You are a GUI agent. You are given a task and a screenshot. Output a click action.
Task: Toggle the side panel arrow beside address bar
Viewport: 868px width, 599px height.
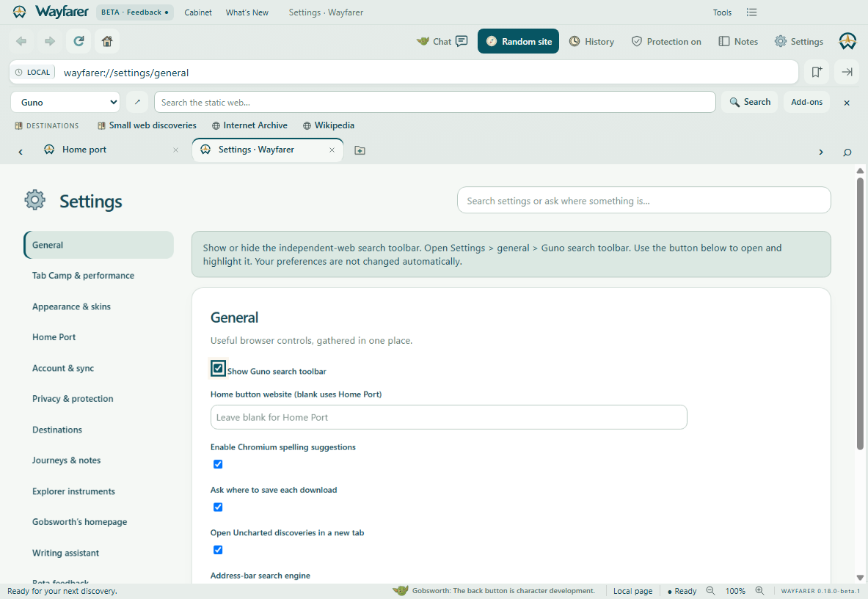[x=847, y=72]
